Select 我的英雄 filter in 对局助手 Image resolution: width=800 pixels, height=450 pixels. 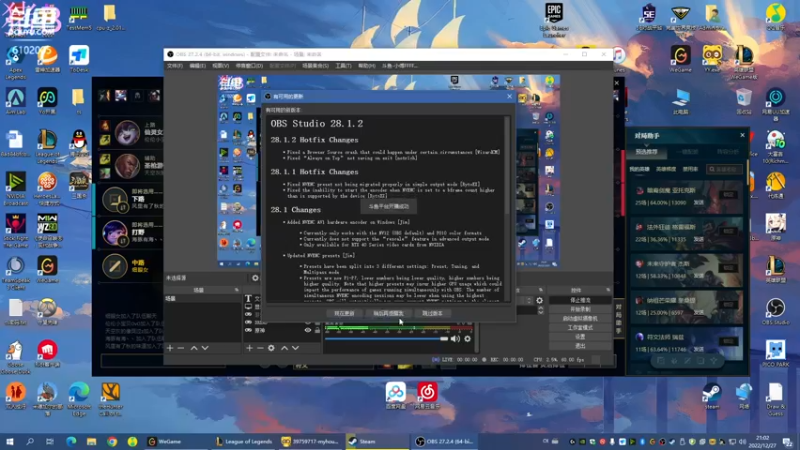point(639,169)
